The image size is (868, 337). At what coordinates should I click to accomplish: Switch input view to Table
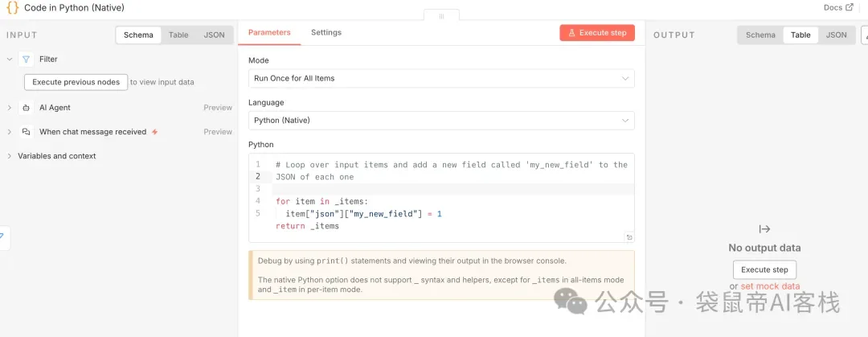[x=178, y=35]
